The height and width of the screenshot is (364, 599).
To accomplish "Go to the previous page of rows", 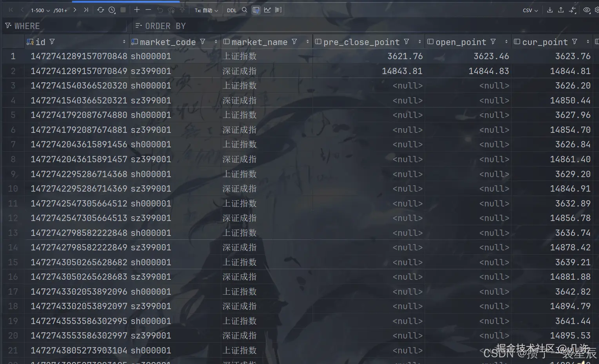I will (x=22, y=10).
